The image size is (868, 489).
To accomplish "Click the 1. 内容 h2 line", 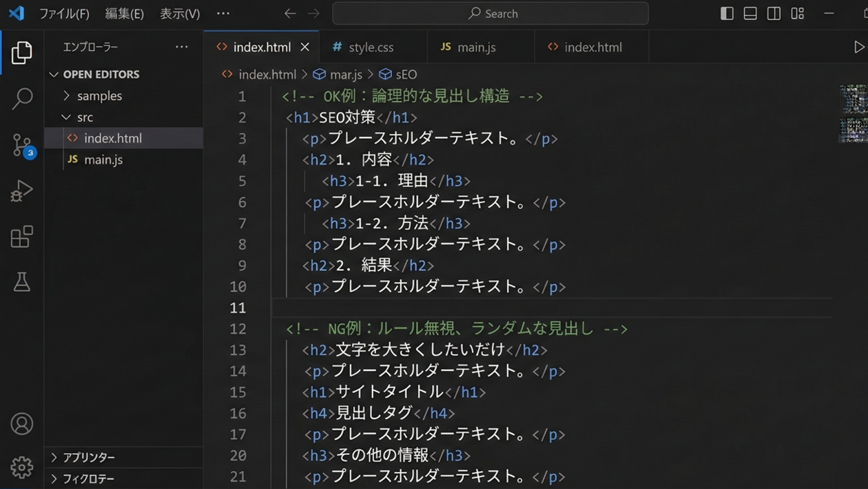I will coord(368,160).
